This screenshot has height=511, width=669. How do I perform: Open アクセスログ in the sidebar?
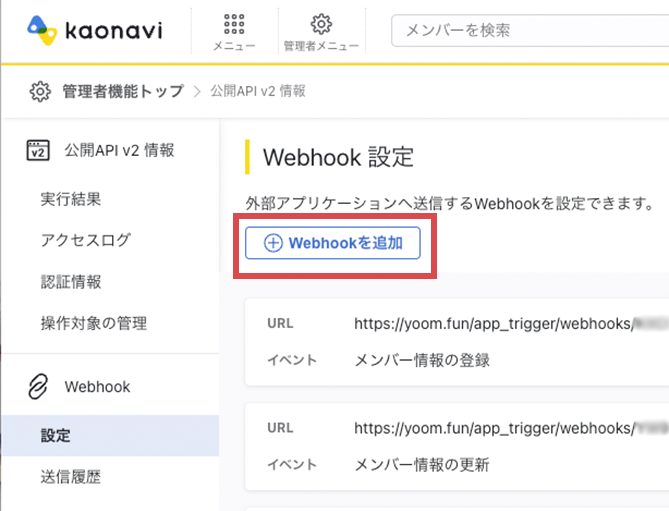click(x=86, y=240)
